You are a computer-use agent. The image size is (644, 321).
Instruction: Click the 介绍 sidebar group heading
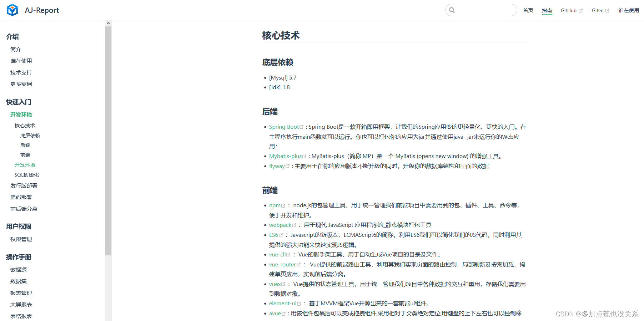point(12,37)
